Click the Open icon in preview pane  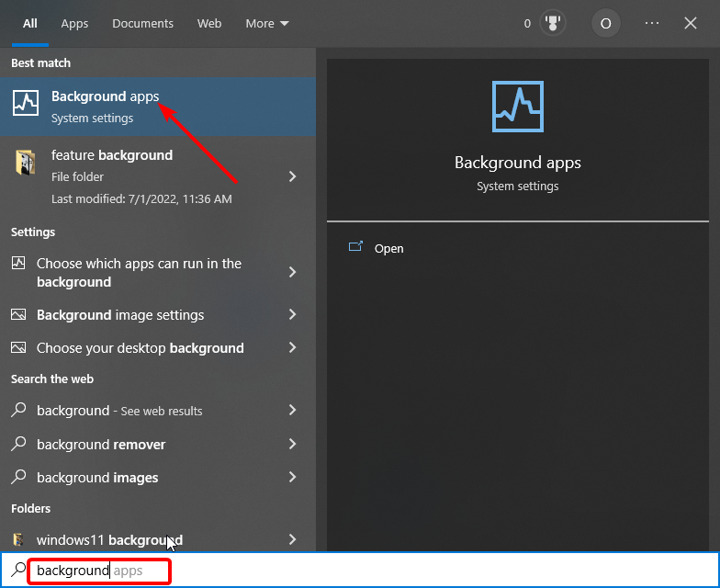pos(355,247)
